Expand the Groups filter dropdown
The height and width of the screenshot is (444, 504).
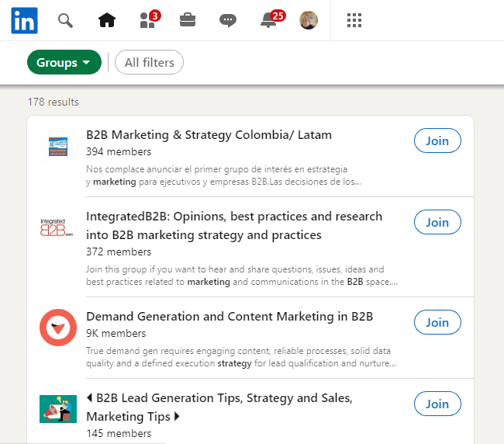click(x=64, y=63)
